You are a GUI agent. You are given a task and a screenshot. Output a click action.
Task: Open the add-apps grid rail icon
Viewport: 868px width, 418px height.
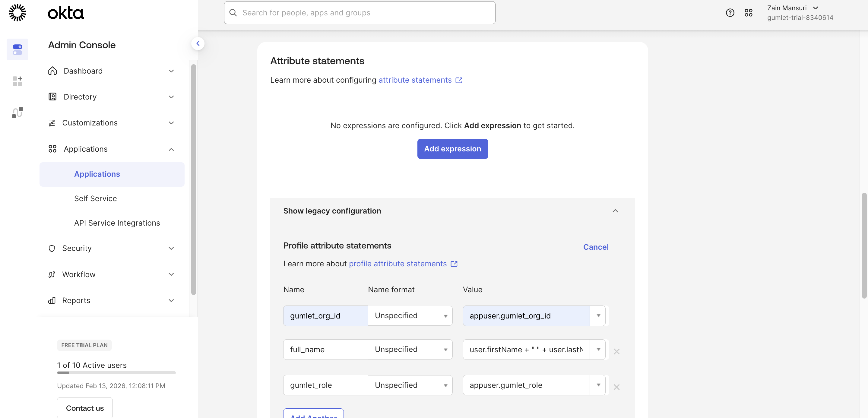tap(17, 81)
